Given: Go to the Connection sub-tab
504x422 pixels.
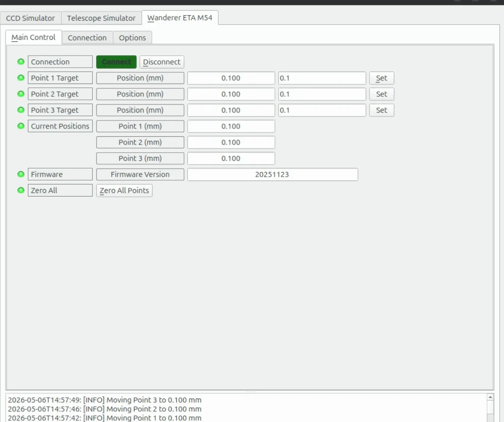Looking at the screenshot, I should pos(87,38).
